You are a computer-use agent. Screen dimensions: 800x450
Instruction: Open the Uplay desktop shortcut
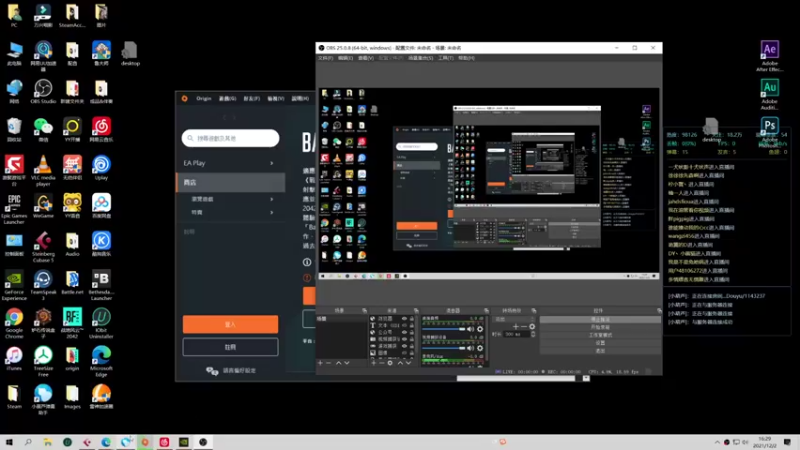[101, 168]
